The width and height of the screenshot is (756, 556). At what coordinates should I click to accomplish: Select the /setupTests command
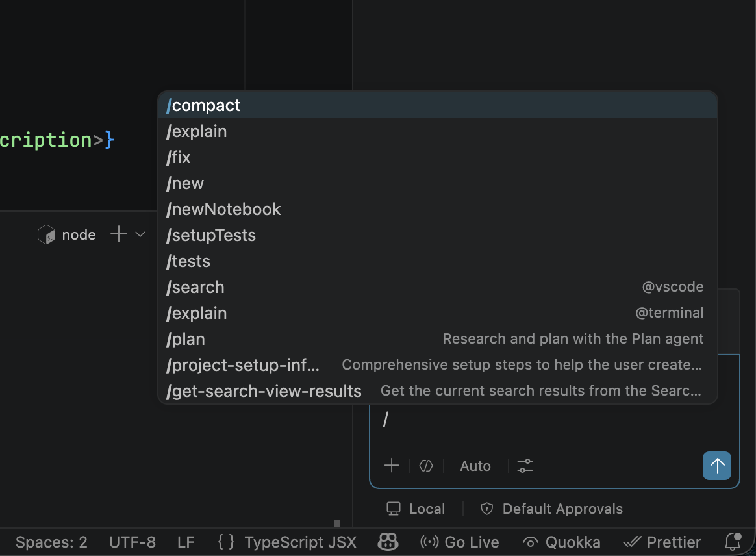438,235
